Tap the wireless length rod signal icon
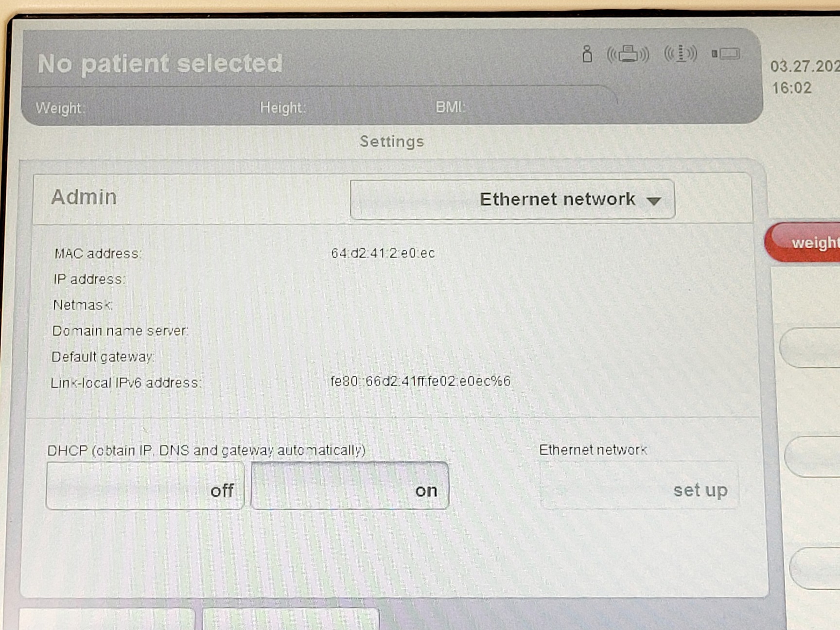This screenshot has height=630, width=840. pyautogui.click(x=681, y=53)
